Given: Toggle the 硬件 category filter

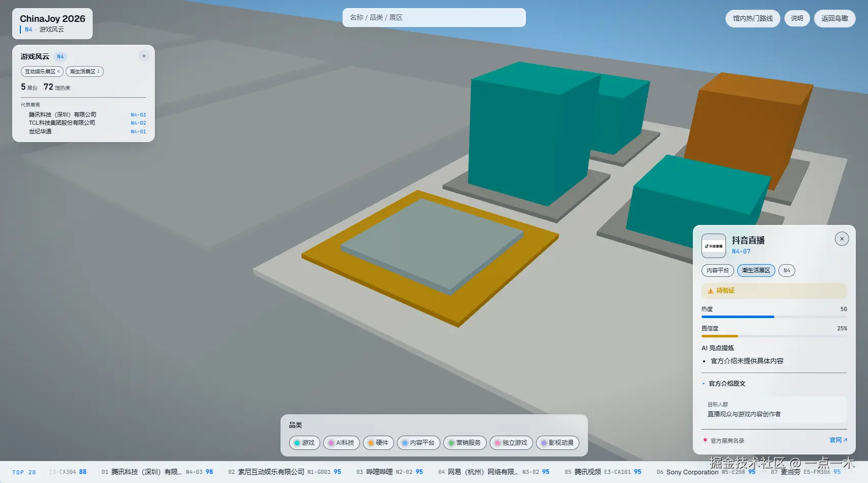Looking at the screenshot, I should (x=378, y=443).
